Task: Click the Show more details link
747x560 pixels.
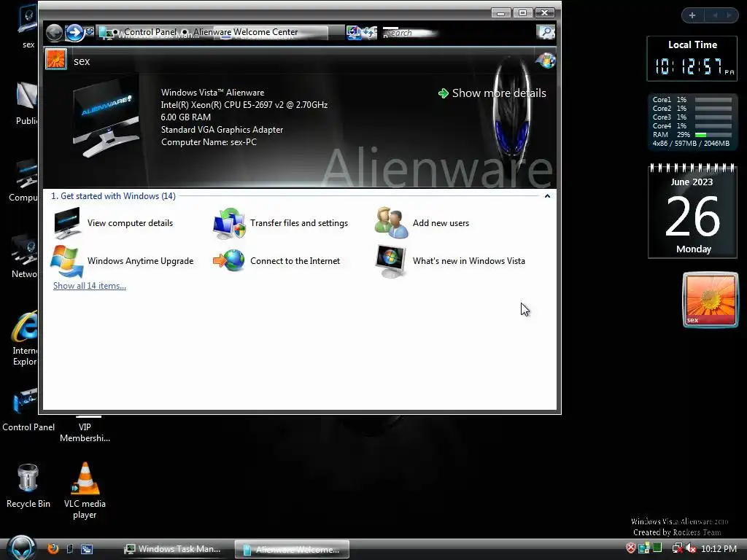Action: tap(499, 93)
